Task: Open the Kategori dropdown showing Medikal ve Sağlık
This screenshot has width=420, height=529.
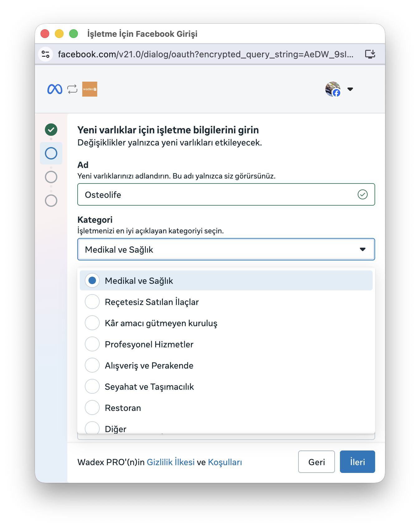Action: tap(226, 249)
